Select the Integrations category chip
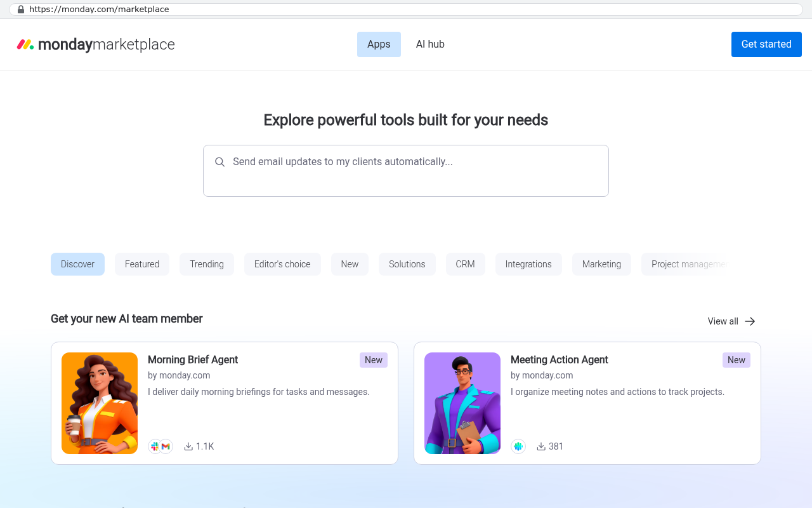The image size is (812, 508). [528, 264]
